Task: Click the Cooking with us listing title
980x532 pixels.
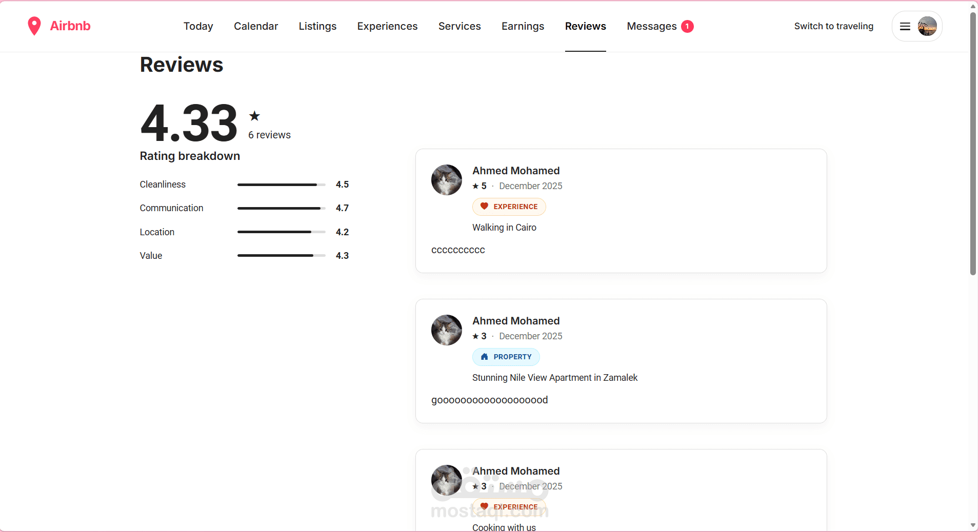Action: 504,527
